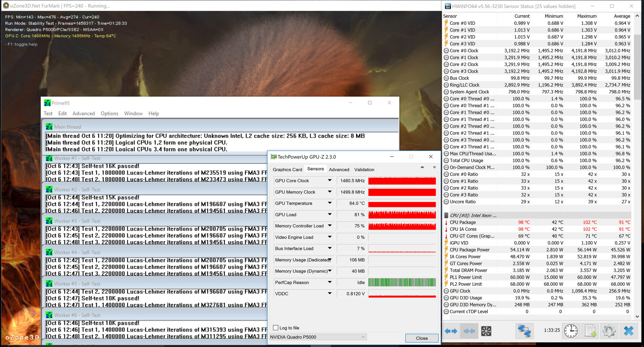This screenshot has height=347, width=644.
Task: Click GPU Load red graph
Action: 402,215
